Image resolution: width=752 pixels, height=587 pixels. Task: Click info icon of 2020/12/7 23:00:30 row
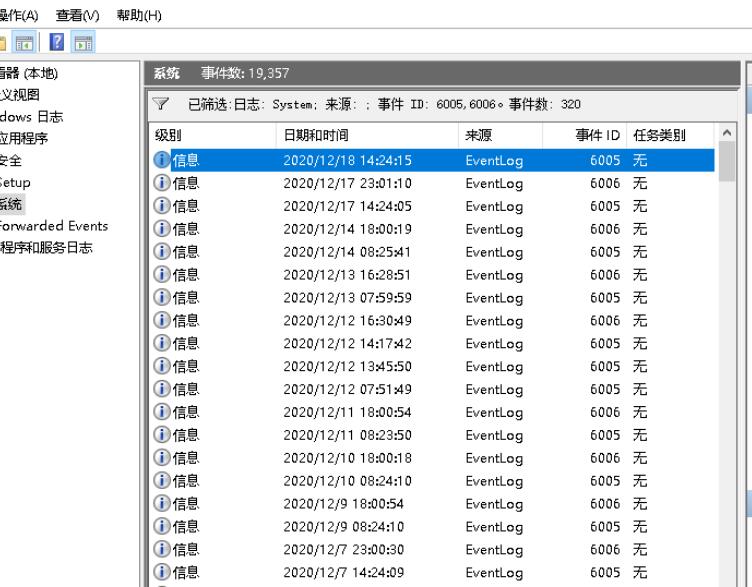pos(162,549)
